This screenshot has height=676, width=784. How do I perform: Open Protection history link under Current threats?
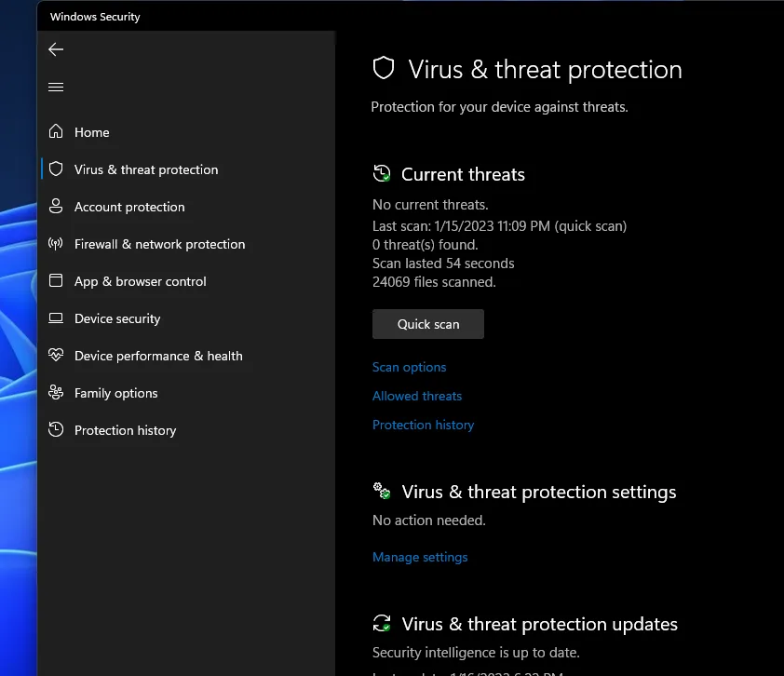[423, 425]
